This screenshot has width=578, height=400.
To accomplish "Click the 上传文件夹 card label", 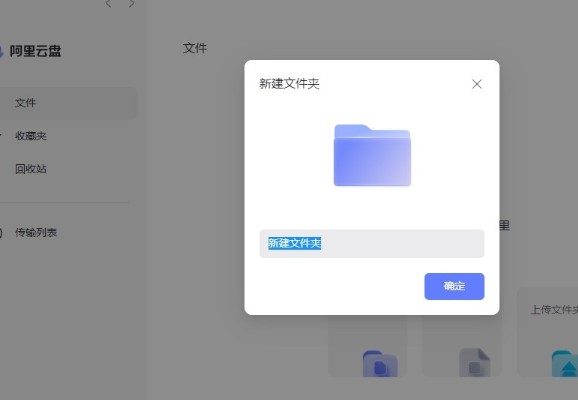I will 554,310.
